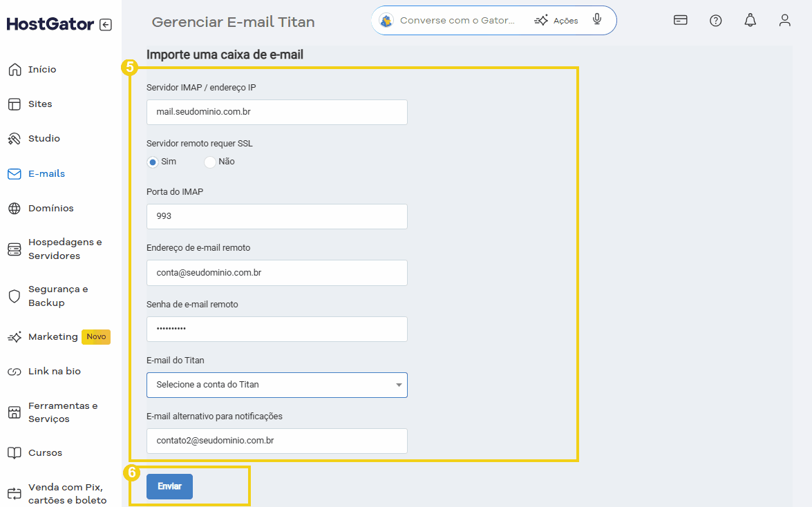Click the Gator avatar icon
812x507 pixels.
[x=386, y=21]
